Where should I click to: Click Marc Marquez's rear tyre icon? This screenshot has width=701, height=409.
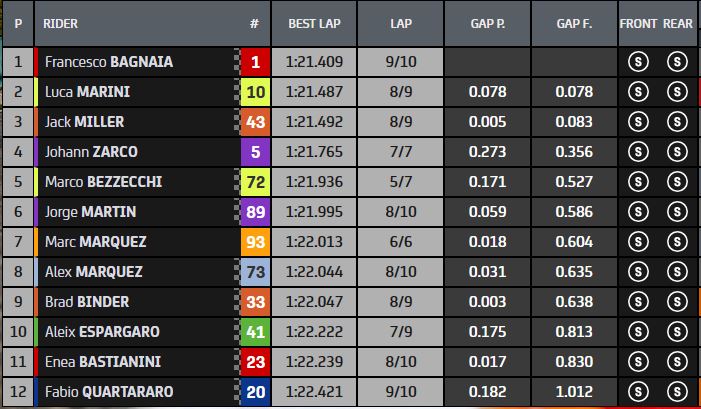(676, 242)
